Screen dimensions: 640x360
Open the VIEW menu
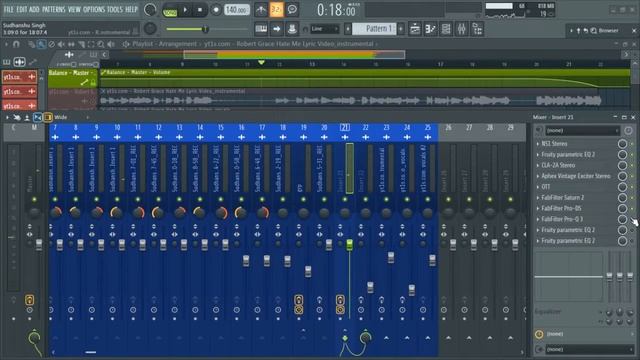pyautogui.click(x=74, y=9)
